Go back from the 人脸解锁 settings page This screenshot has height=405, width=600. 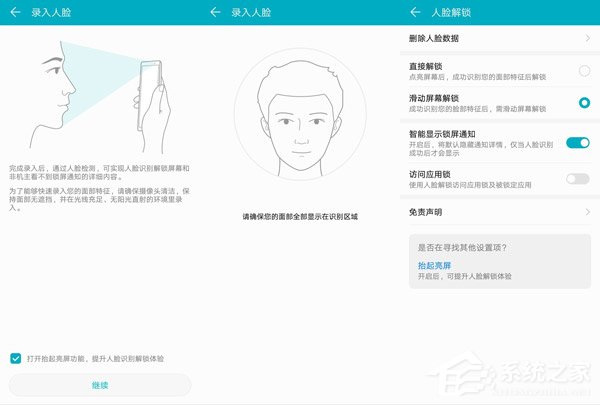pos(415,12)
